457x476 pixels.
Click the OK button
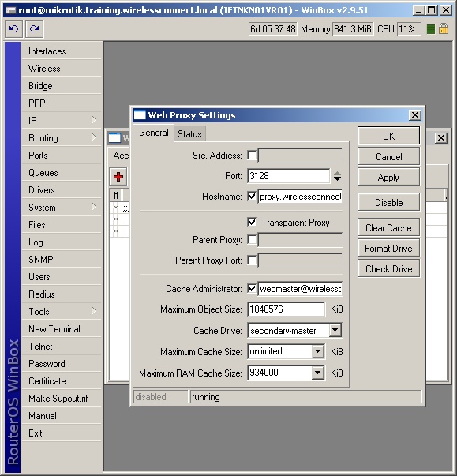(x=388, y=136)
